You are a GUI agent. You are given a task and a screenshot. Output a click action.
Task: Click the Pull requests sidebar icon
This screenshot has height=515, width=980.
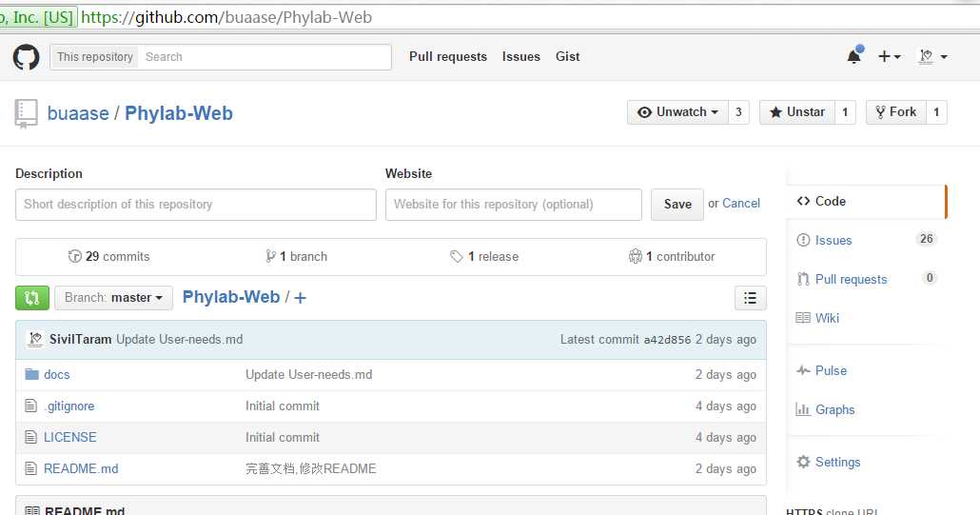click(803, 279)
